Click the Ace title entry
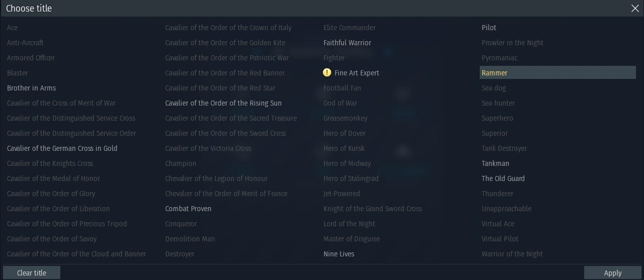Screen dimensions: 644x280 click(12, 28)
